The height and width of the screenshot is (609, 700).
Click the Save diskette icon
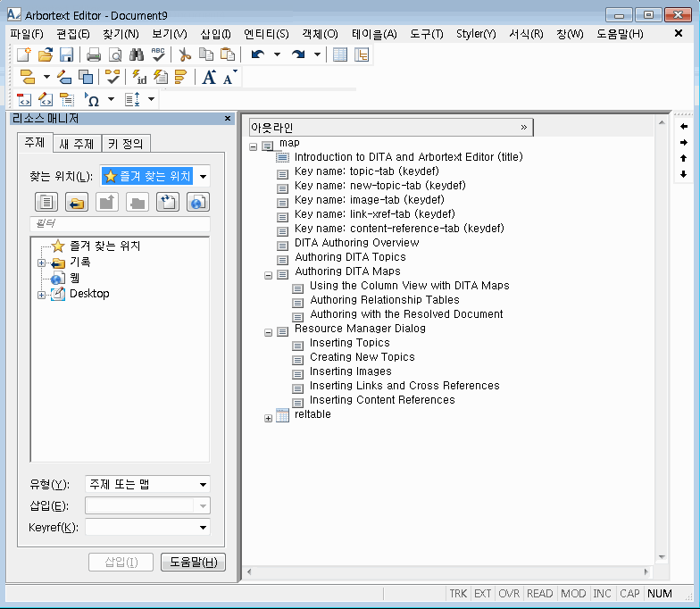click(66, 54)
